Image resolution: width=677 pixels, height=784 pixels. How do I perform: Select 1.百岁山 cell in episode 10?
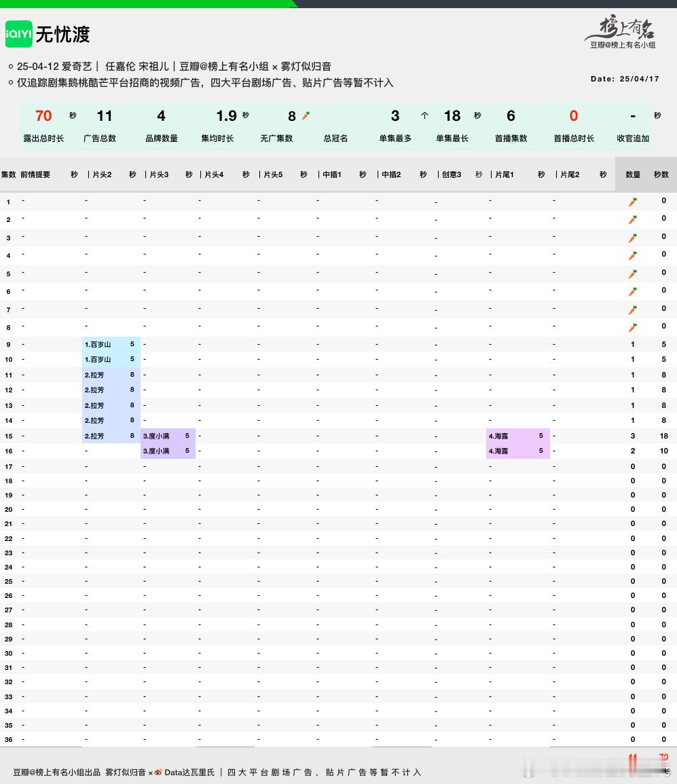tap(111, 360)
